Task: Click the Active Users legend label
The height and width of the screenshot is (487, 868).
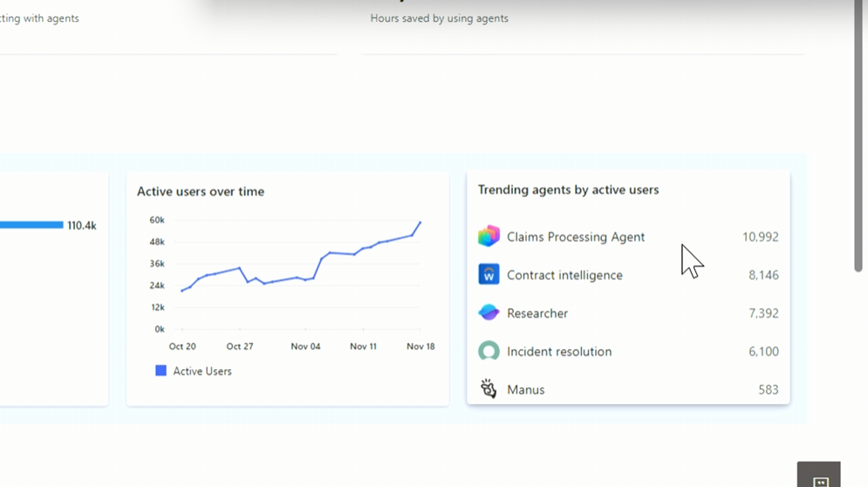Action: tap(202, 371)
